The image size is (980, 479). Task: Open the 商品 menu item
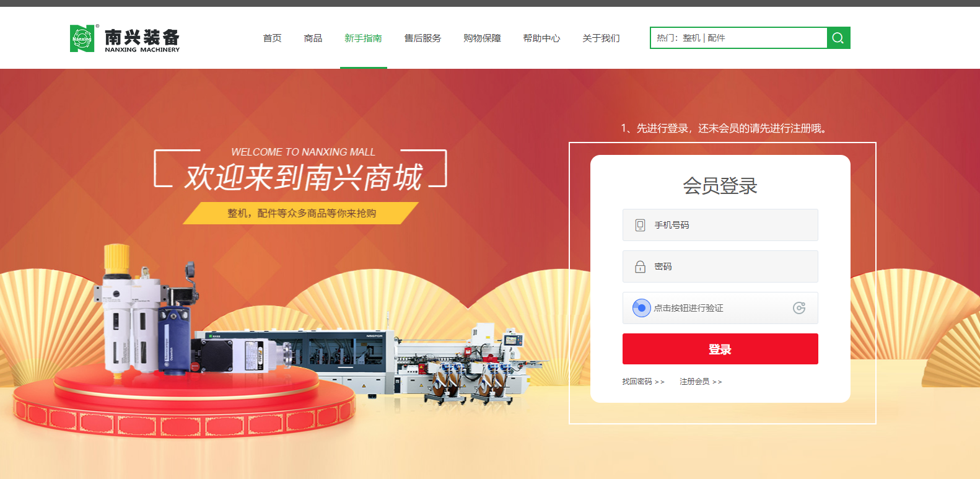[313, 38]
